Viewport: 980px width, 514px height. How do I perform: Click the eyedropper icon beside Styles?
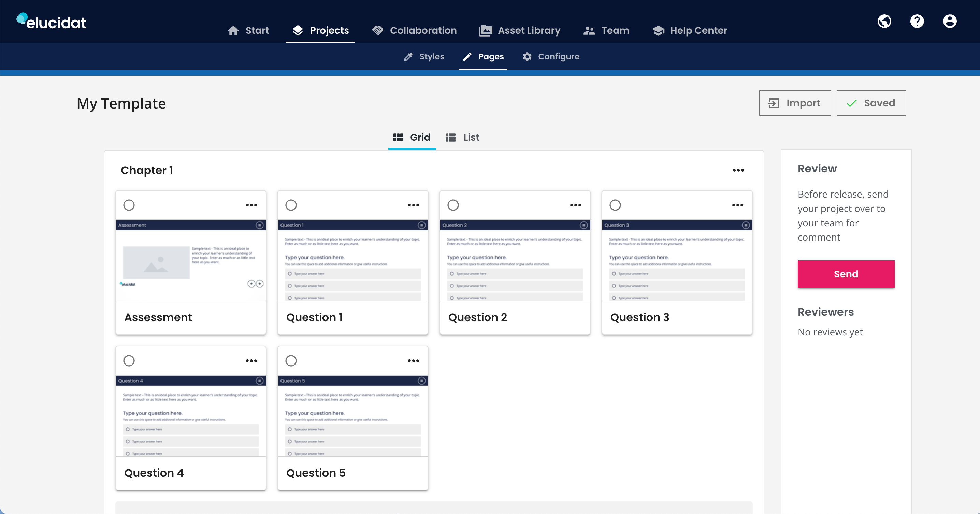click(x=408, y=57)
